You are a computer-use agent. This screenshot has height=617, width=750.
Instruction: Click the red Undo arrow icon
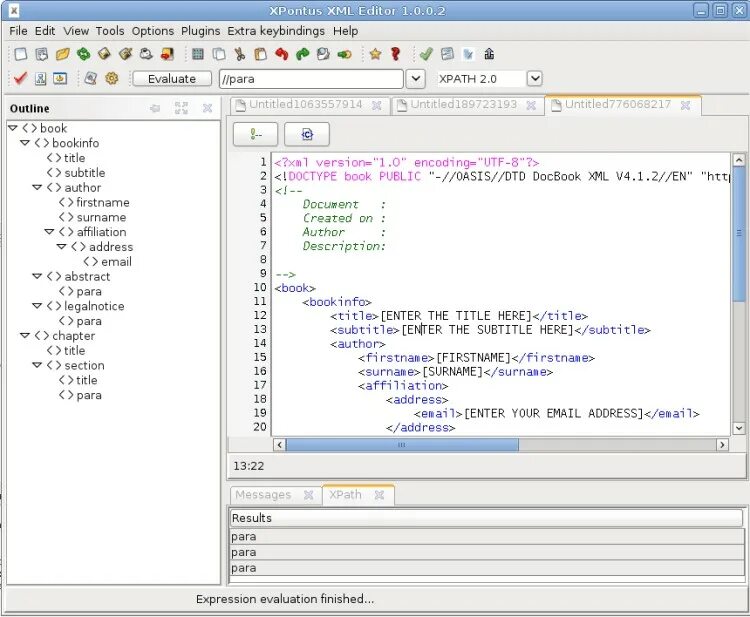(x=282, y=54)
